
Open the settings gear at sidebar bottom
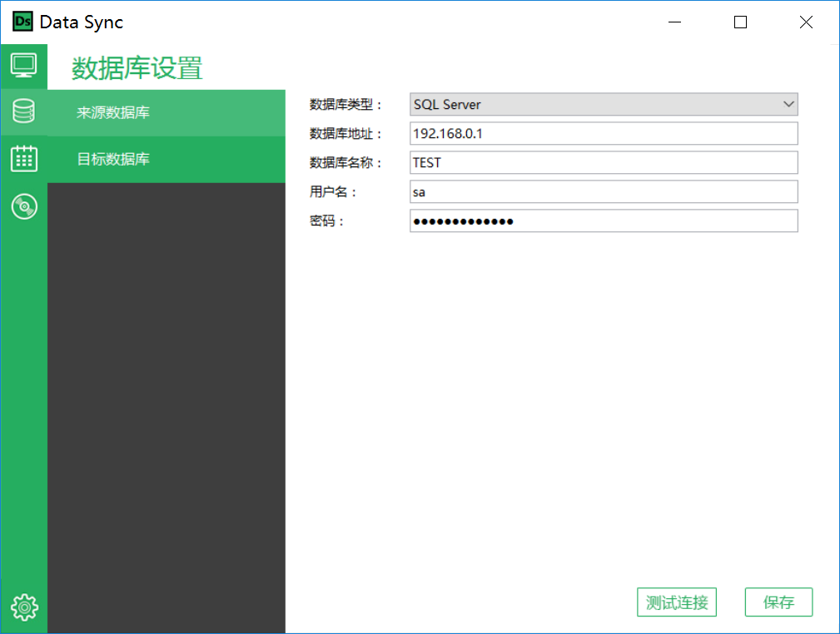[x=23, y=607]
